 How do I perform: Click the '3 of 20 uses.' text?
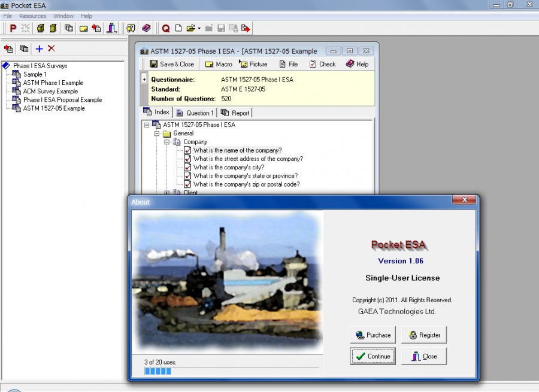coord(160,362)
